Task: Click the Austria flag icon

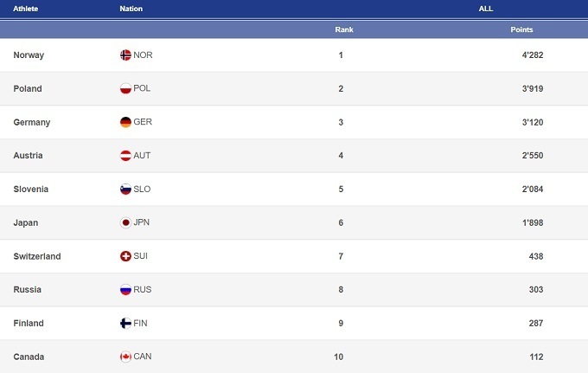Action: point(125,156)
